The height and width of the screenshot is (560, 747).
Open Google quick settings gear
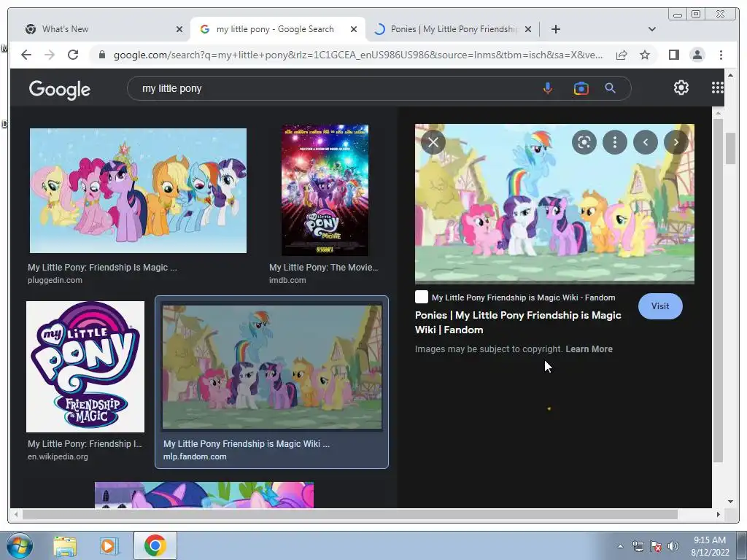coord(681,87)
